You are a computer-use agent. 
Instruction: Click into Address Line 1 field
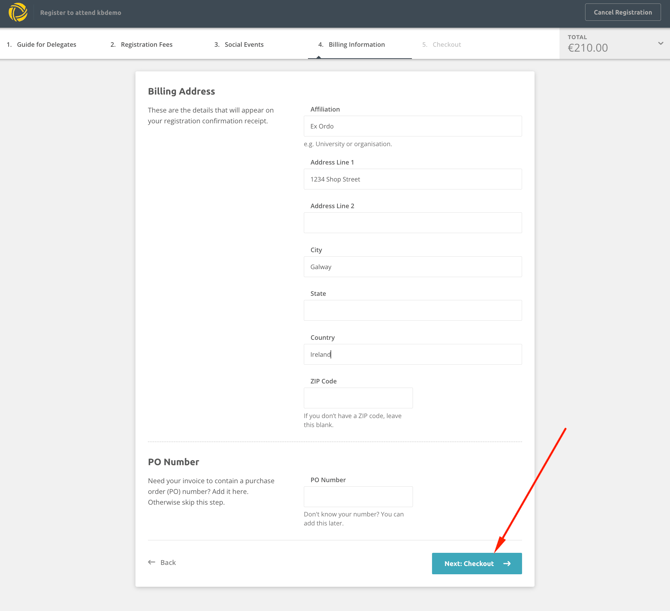tap(412, 180)
